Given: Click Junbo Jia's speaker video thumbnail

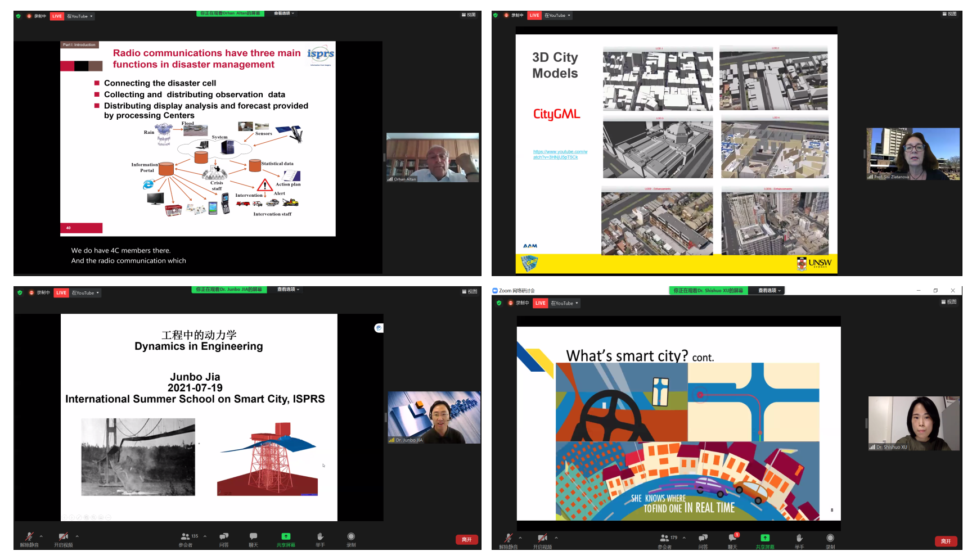Looking at the screenshot, I should click(x=434, y=417).
